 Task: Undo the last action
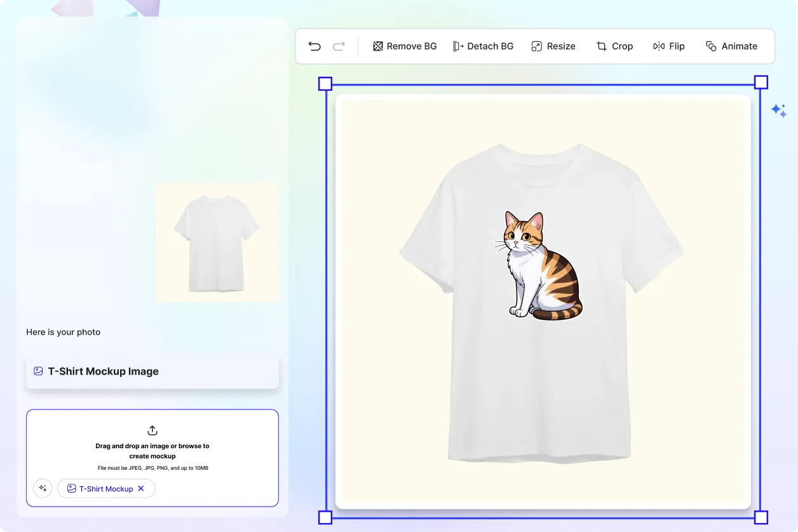314,46
